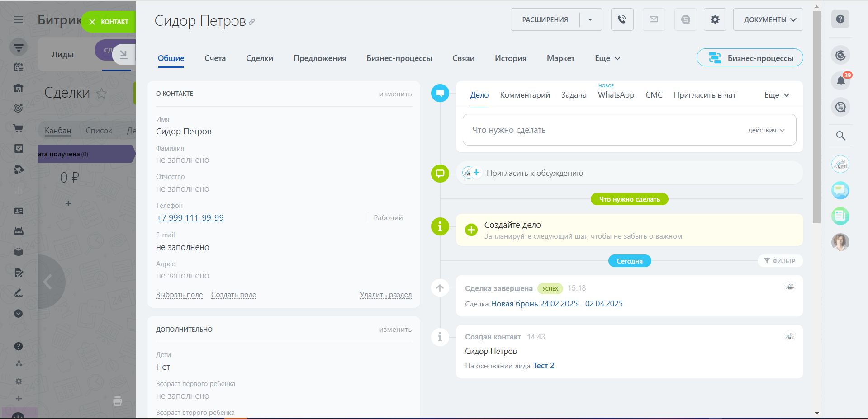Open the ДОКУМЕНТЫ dropdown
The height and width of the screenshot is (419, 868).
tap(768, 19)
